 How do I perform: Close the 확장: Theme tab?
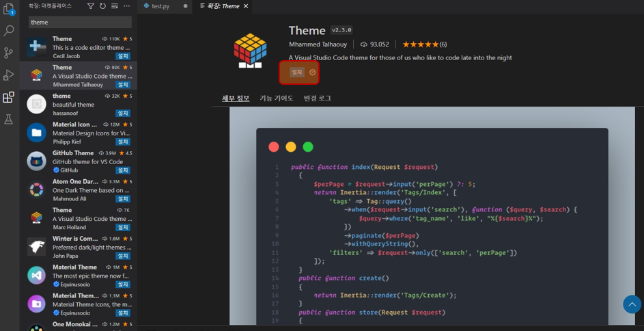[x=246, y=6]
